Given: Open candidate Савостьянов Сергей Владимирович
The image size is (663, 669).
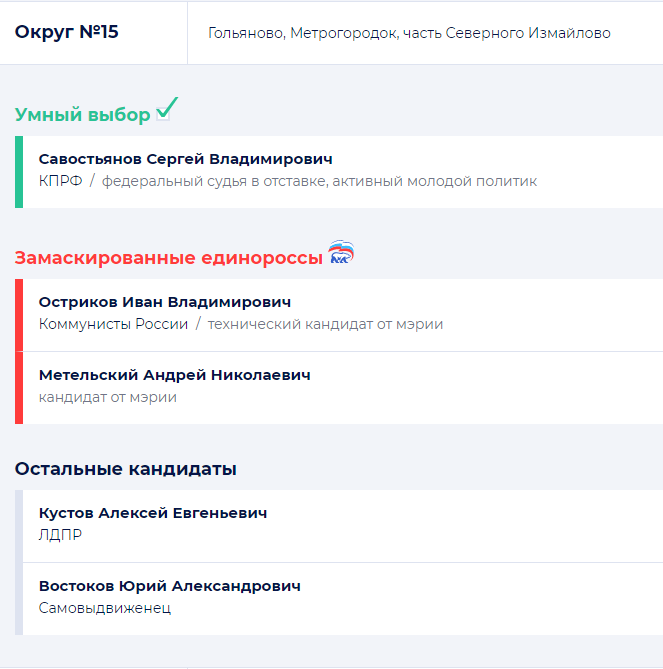Looking at the screenshot, I should pyautogui.click(x=185, y=159).
